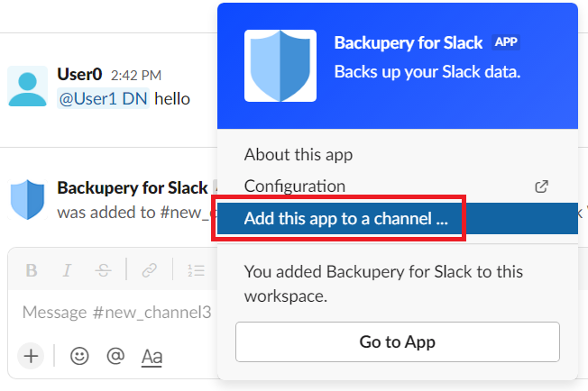Click the Backupery for Slack message sender name

pos(133,187)
